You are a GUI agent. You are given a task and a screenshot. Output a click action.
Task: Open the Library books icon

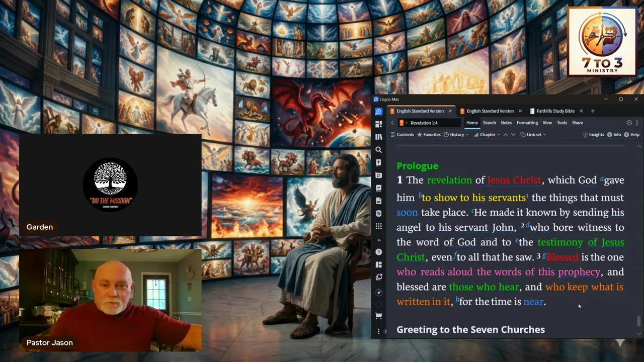pos(378,137)
